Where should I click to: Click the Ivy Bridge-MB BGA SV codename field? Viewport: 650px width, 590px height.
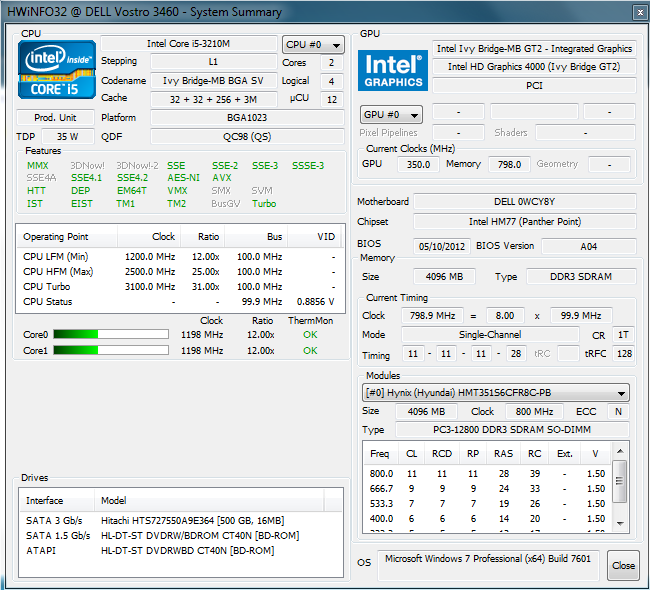point(213,80)
